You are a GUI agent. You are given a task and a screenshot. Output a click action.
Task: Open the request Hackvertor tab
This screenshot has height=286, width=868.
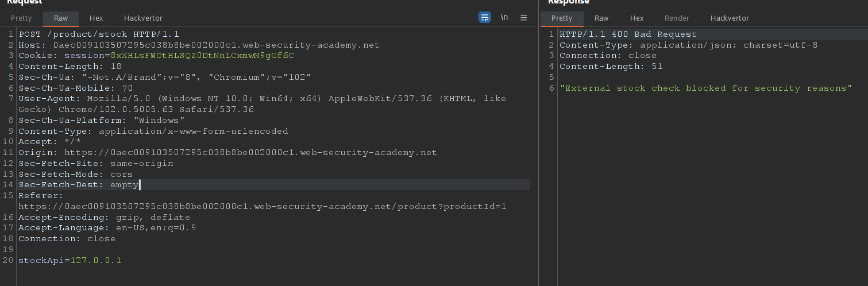[143, 18]
